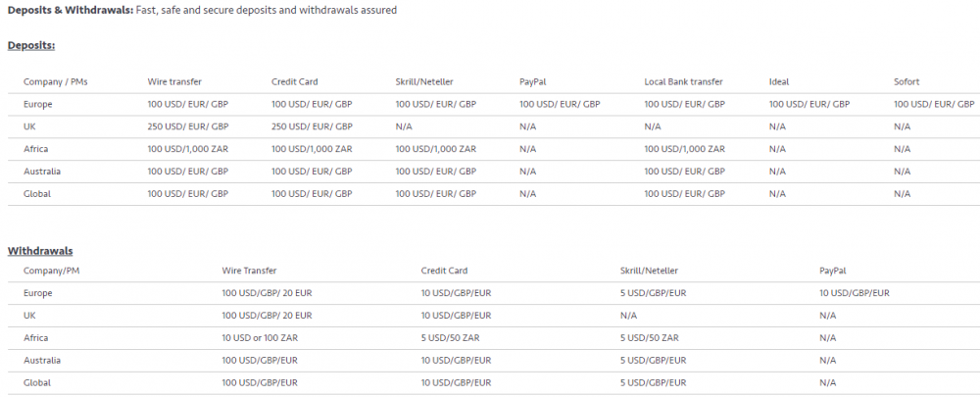Click the Deposits & Withdrawals bold title text
The image size is (980, 397).
pyautogui.click(x=71, y=11)
